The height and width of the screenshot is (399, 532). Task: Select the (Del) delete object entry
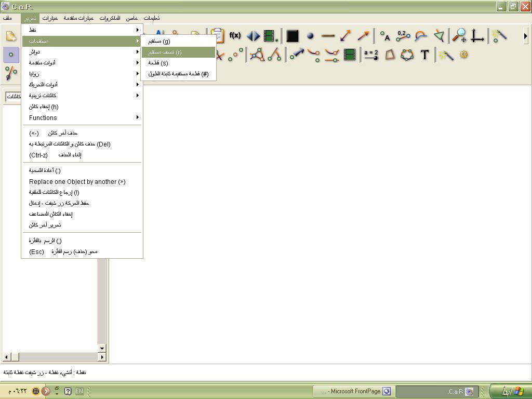(82, 144)
